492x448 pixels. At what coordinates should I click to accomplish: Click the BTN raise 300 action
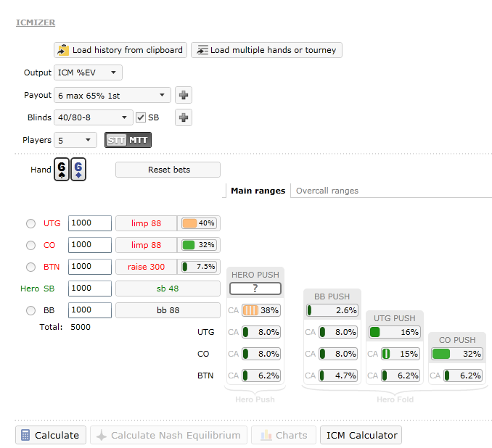(146, 267)
